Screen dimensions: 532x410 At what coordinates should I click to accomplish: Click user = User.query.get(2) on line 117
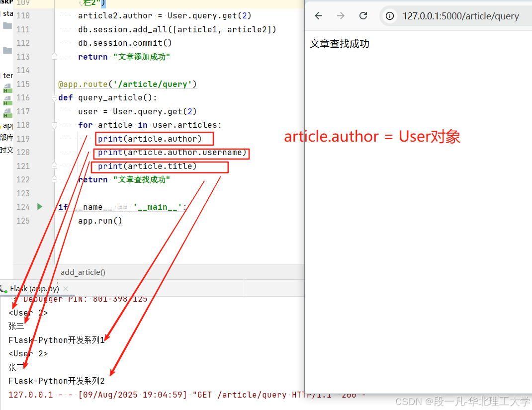click(x=137, y=111)
